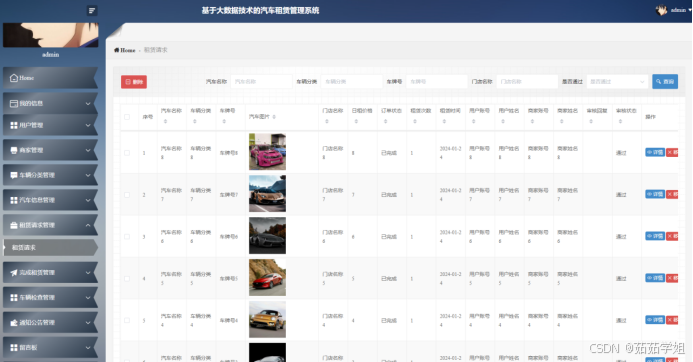Click the admin avatar picture in header

coord(661,10)
